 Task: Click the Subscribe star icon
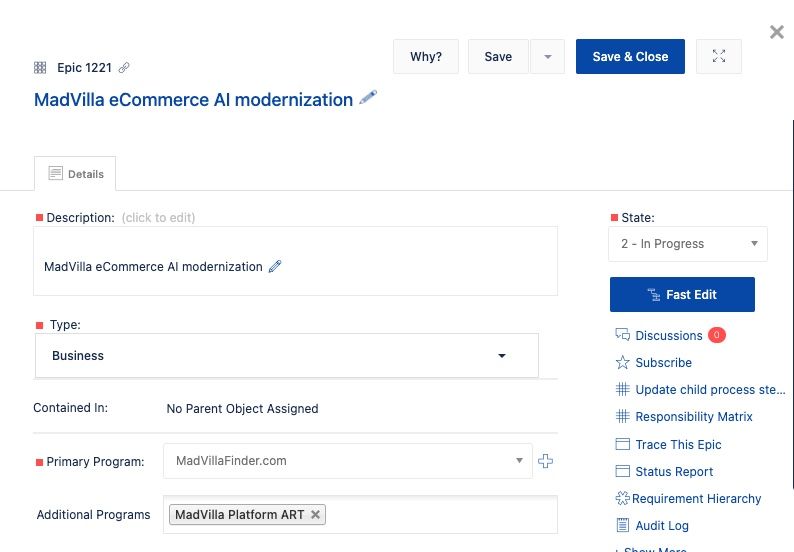[x=622, y=363]
